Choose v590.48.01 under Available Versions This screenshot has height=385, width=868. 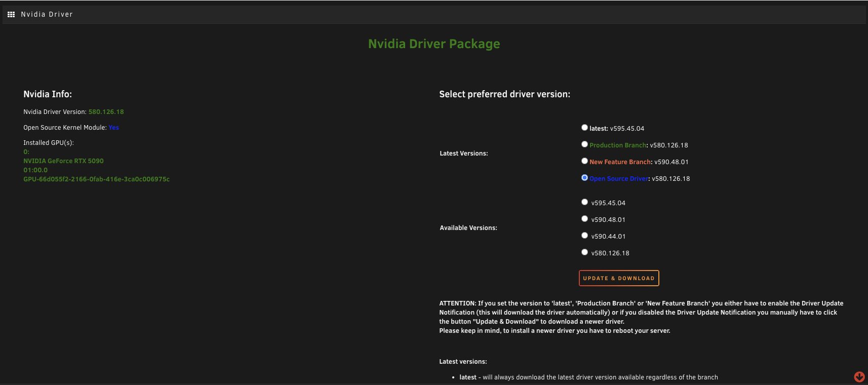(584, 219)
